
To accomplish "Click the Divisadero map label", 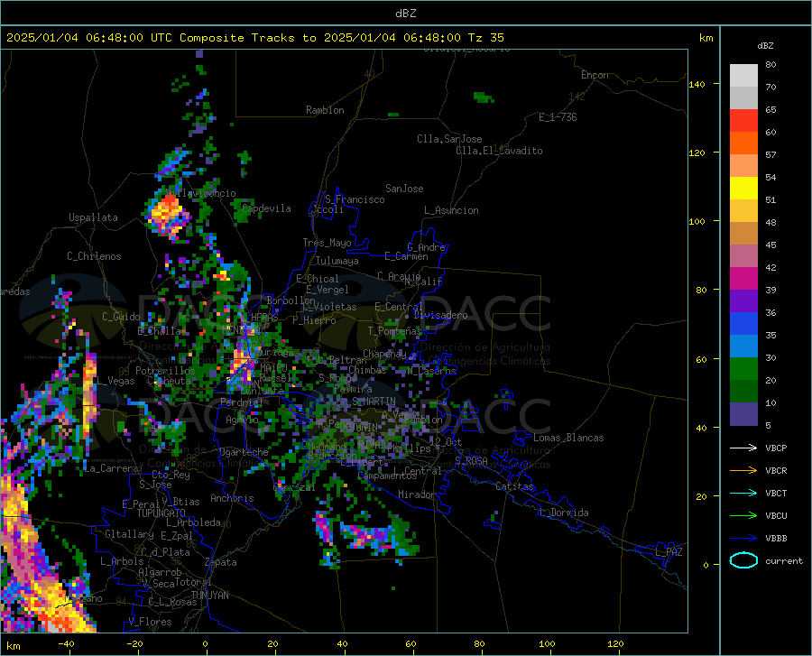I will [x=440, y=315].
